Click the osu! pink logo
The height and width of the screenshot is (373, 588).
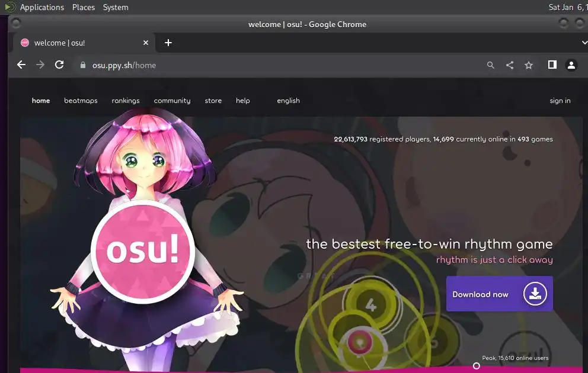[x=143, y=251]
